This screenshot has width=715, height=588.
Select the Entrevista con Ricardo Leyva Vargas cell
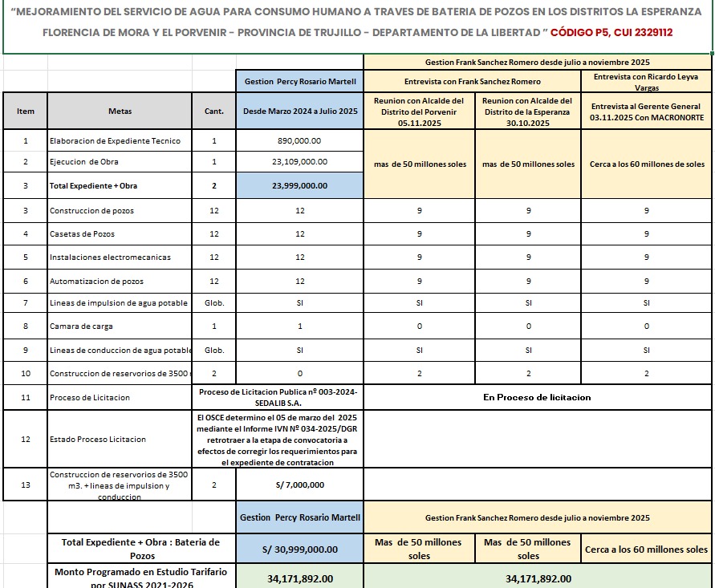647,81
